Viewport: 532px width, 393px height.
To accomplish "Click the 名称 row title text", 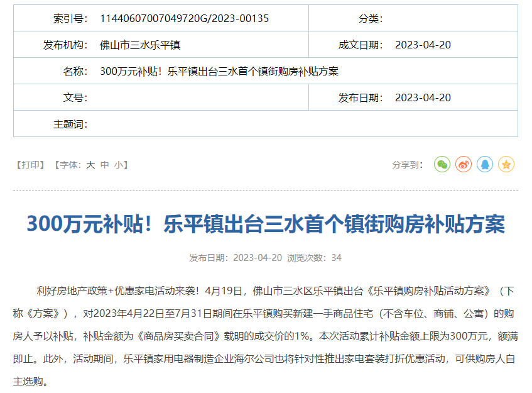I will 219,71.
